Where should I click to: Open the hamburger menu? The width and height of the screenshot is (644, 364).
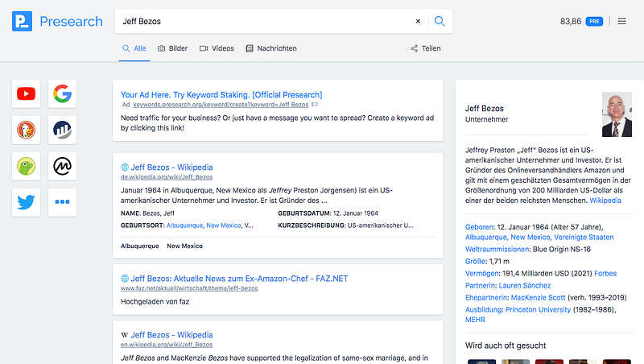tap(621, 22)
